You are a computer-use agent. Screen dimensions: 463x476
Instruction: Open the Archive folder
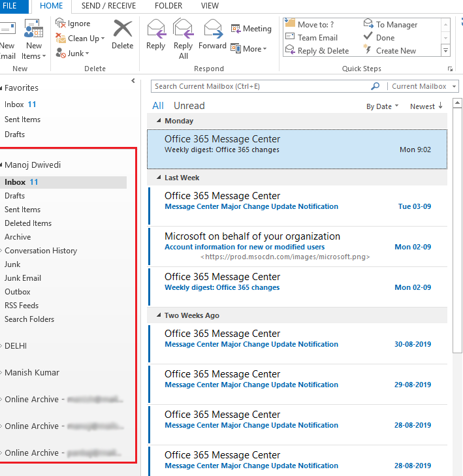pos(18,237)
